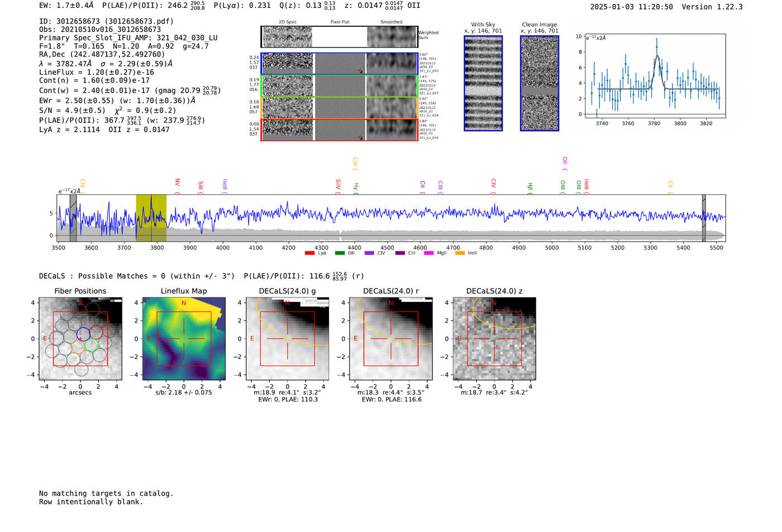This screenshot has height=532, width=782.
Task: Click the EWr: 0, PLAE: 116.6 caption
Action: tap(392, 399)
